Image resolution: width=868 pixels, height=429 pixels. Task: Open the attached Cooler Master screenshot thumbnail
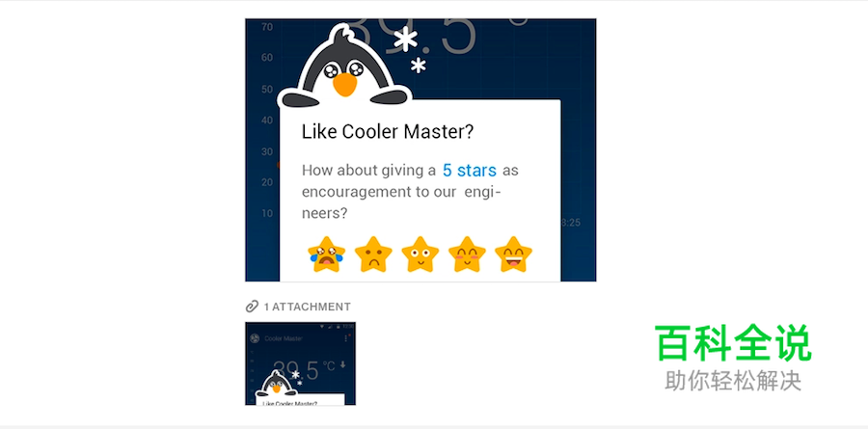tap(300, 363)
